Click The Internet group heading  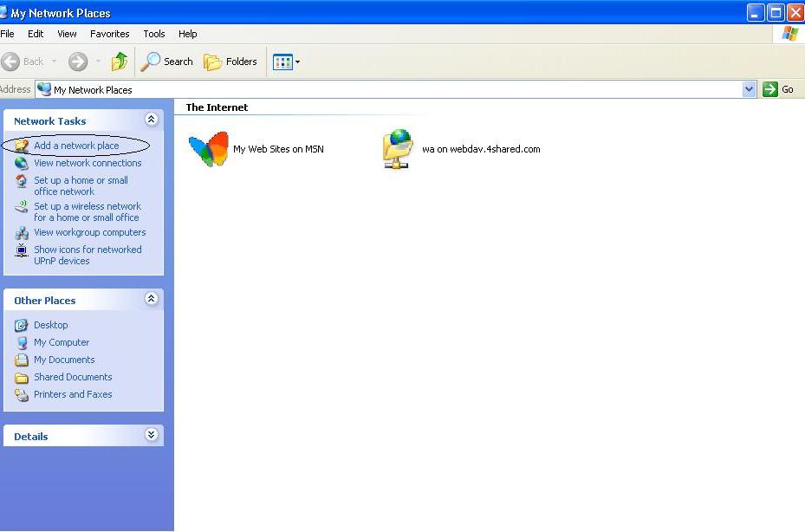[217, 107]
